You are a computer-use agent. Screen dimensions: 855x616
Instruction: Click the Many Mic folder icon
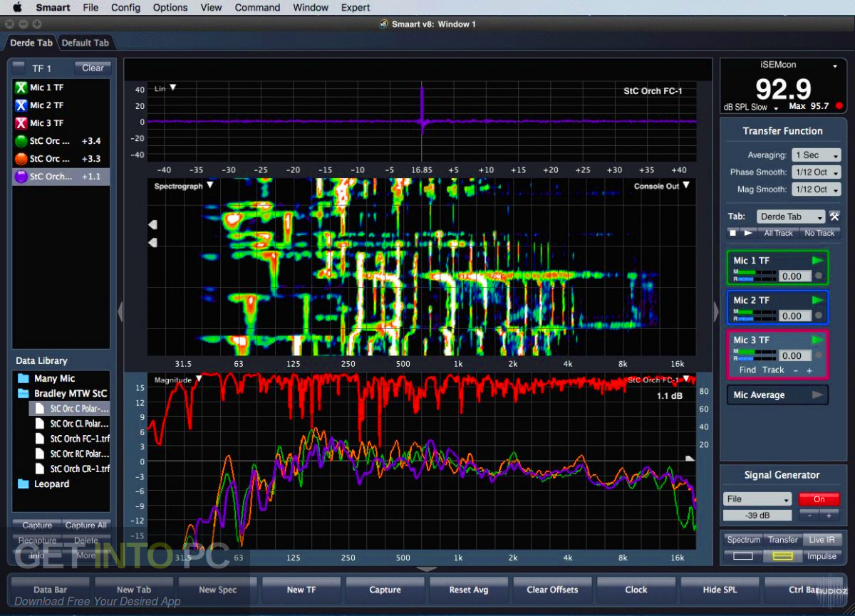[x=23, y=379]
